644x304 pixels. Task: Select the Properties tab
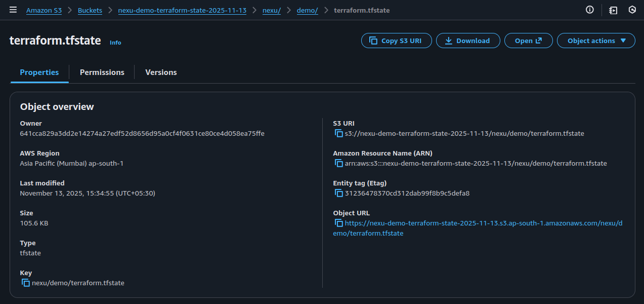point(39,72)
